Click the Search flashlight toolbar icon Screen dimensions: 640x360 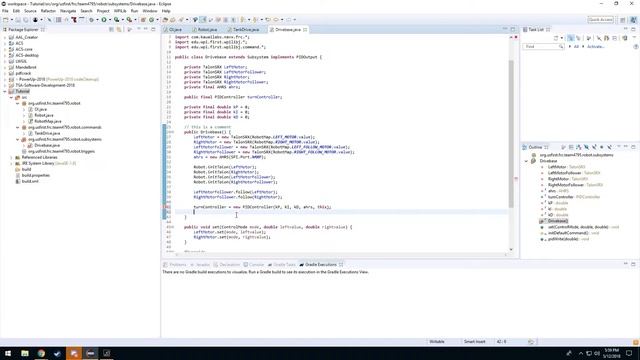[x=181, y=20]
